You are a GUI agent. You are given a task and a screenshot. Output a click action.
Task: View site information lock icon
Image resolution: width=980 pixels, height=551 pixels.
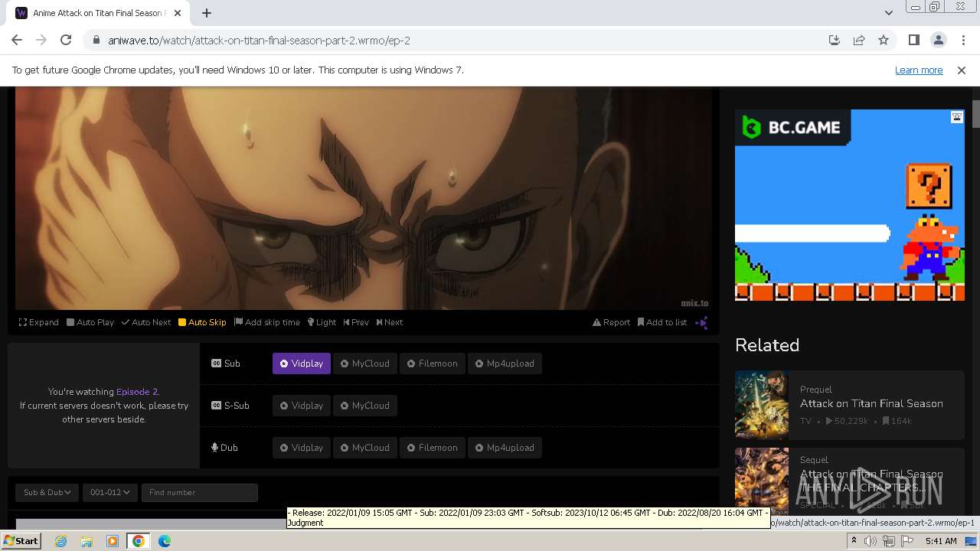click(96, 40)
